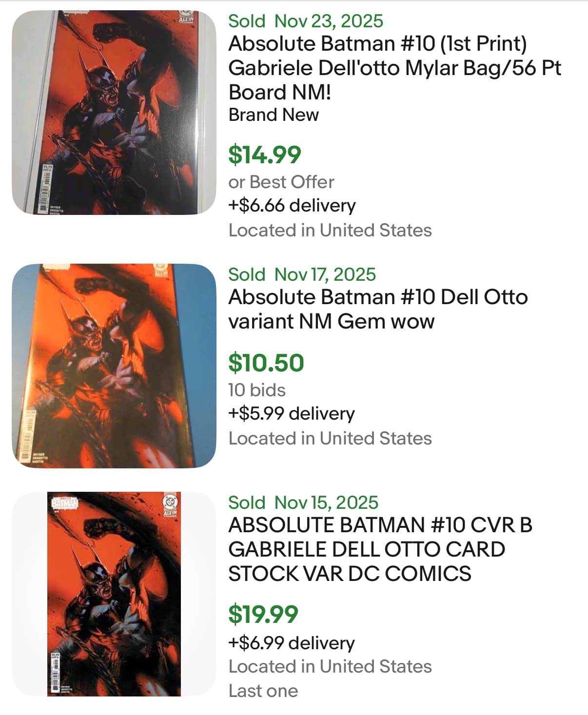The width and height of the screenshot is (588, 715).
Task: Click the $19.99 sold price
Action: pyautogui.click(x=263, y=614)
